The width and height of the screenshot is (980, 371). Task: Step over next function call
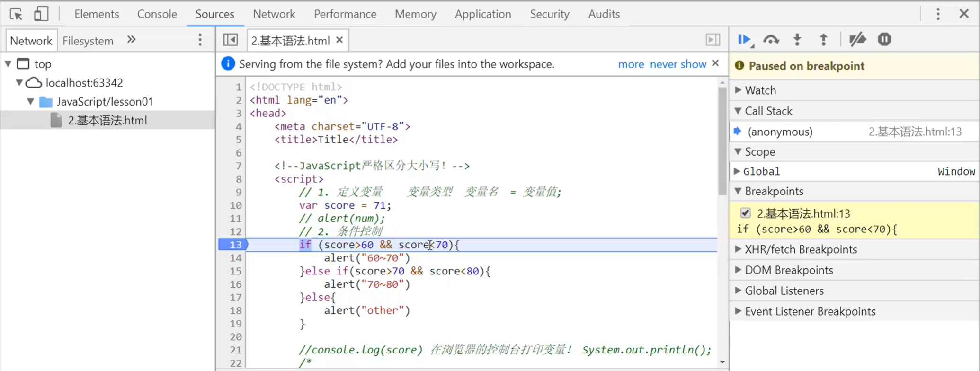pyautogui.click(x=771, y=40)
